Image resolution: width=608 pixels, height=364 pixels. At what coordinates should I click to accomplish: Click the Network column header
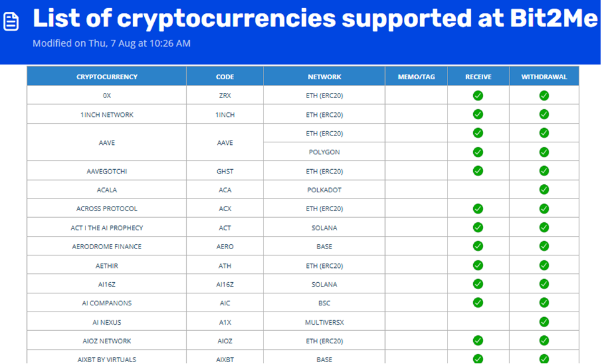coord(324,77)
